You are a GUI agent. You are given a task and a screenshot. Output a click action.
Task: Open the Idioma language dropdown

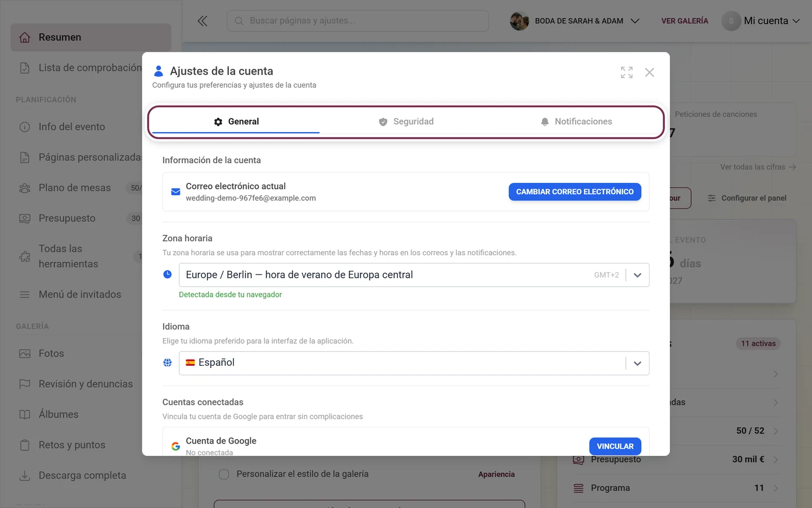(x=414, y=364)
